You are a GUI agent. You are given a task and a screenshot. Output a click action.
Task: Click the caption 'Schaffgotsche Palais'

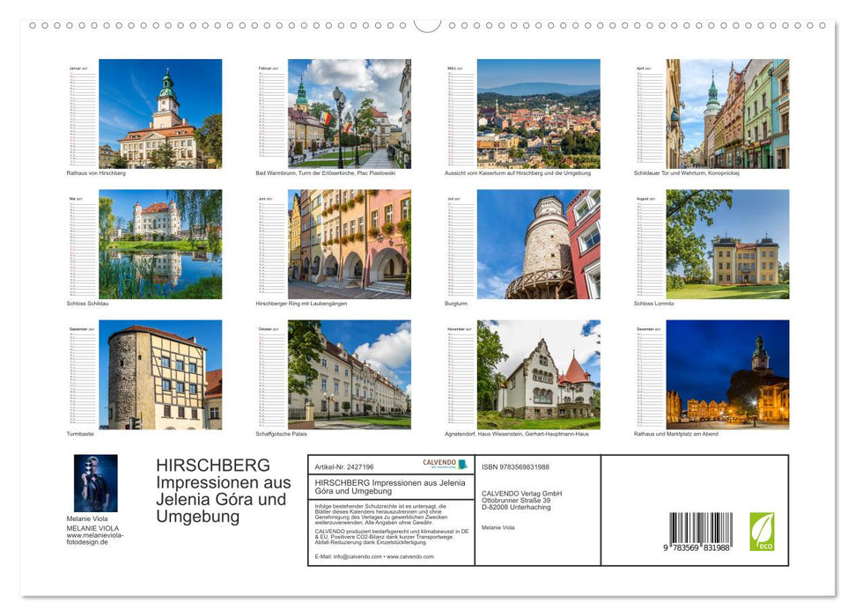click(x=282, y=434)
